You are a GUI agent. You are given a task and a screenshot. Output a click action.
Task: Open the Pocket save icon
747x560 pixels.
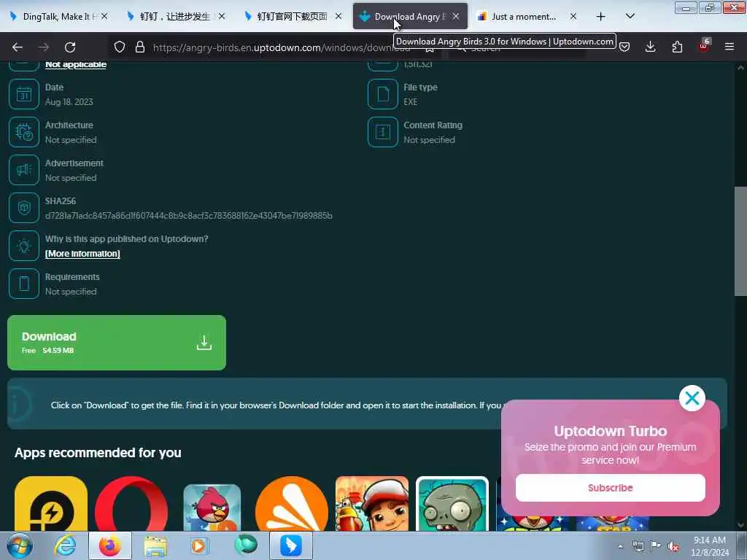tap(624, 47)
